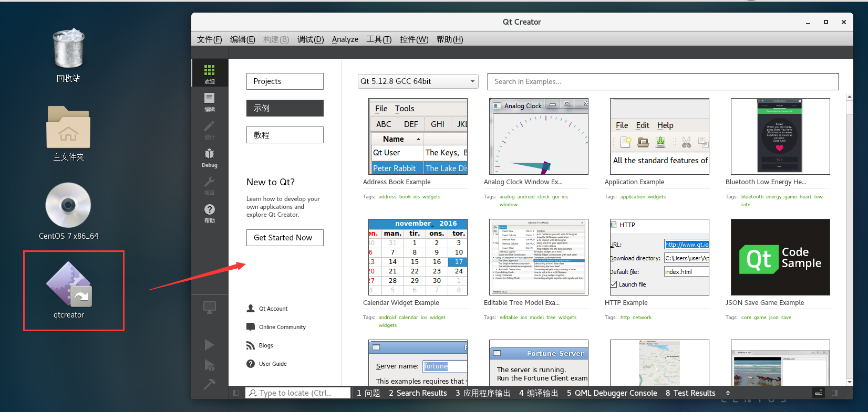This screenshot has width=868, height=412.
Task: Open the Address Book Example thumbnail
Action: coord(418,136)
